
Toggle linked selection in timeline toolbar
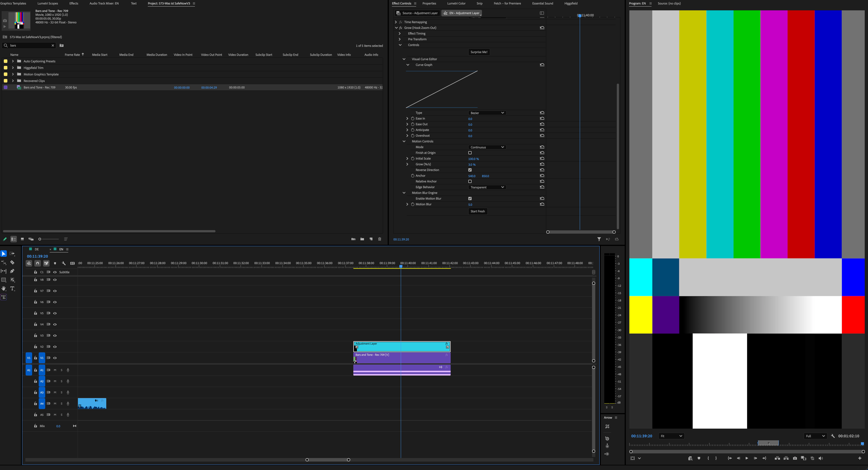[x=46, y=263]
